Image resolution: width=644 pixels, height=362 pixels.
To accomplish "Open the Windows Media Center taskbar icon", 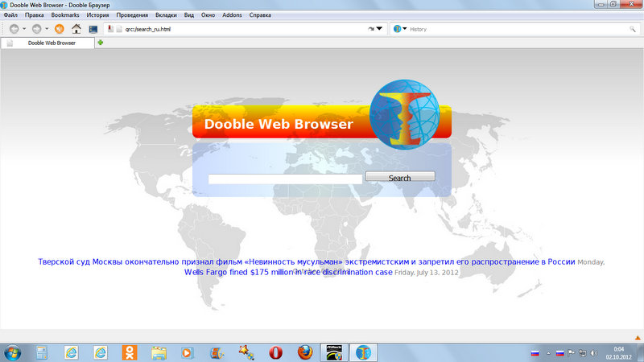I will [x=217, y=353].
